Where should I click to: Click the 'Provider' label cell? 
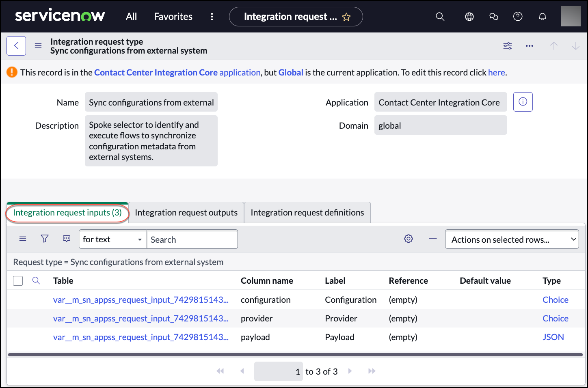tap(341, 318)
